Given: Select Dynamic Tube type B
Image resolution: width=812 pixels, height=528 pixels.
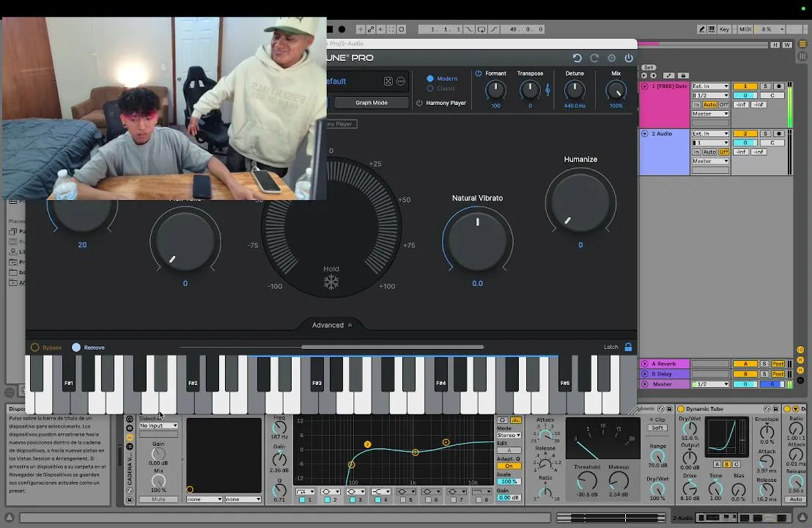Looking at the screenshot, I should (x=726, y=464).
